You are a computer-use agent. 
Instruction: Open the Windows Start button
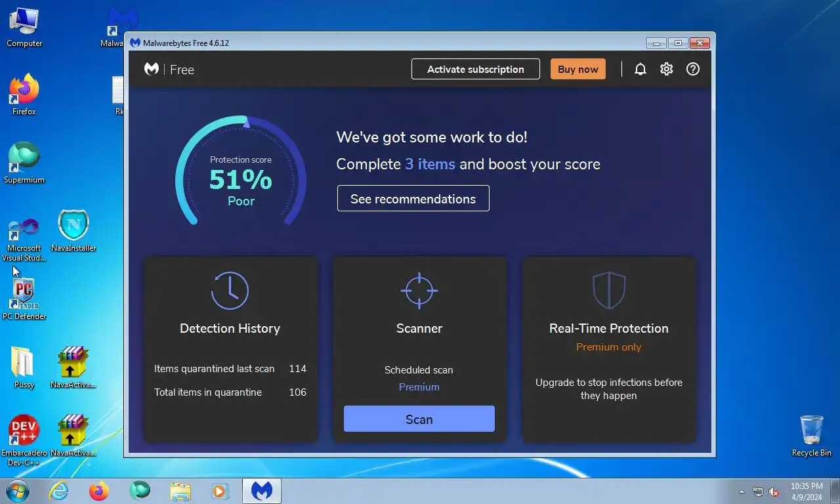[x=18, y=490]
